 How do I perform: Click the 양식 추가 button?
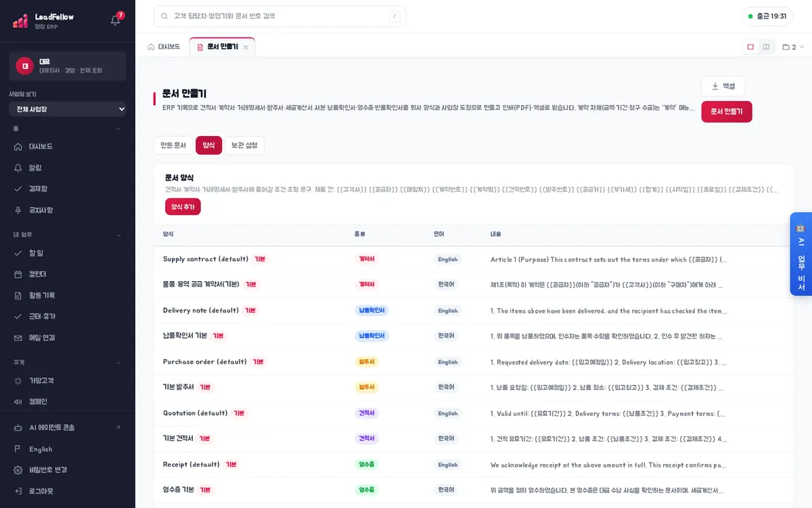click(183, 207)
